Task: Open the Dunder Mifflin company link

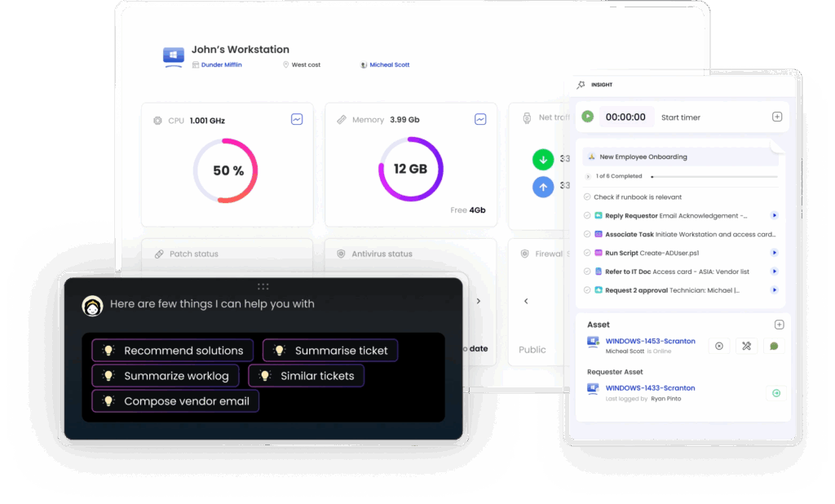Action: [x=221, y=65]
